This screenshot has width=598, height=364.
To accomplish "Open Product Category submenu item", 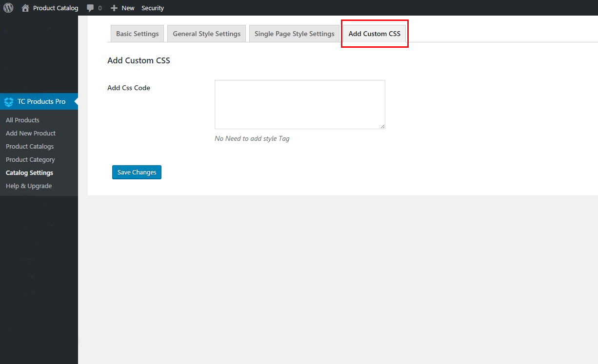I will coord(30,159).
